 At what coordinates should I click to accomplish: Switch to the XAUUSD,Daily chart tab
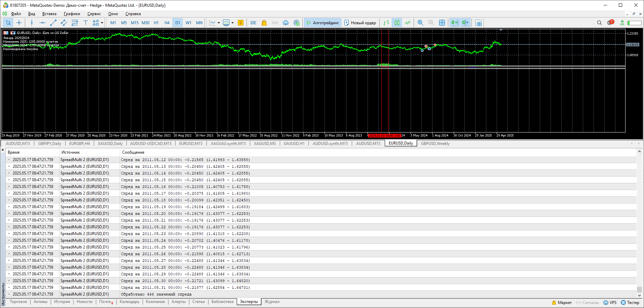(110, 144)
